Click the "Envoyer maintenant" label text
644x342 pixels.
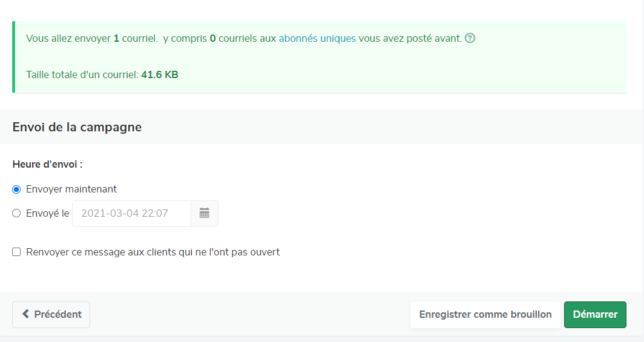point(71,189)
